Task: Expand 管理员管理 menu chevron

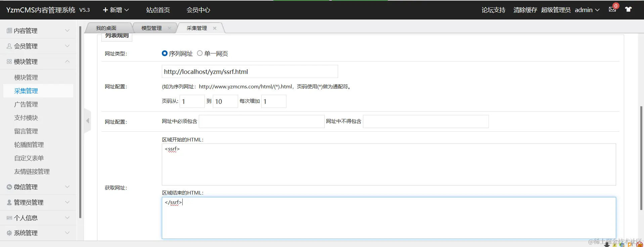Action: pyautogui.click(x=67, y=202)
